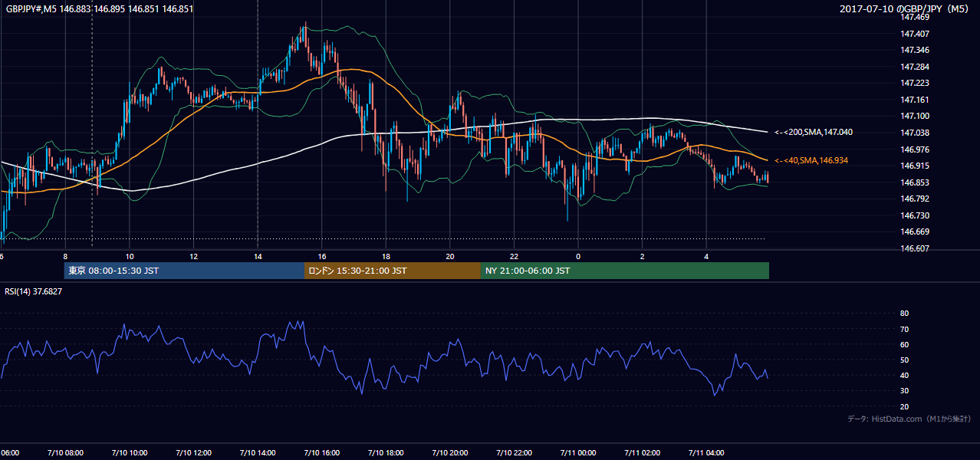The height and width of the screenshot is (460, 980).
Task: Click the RSI 50 level label
Action: (904, 360)
